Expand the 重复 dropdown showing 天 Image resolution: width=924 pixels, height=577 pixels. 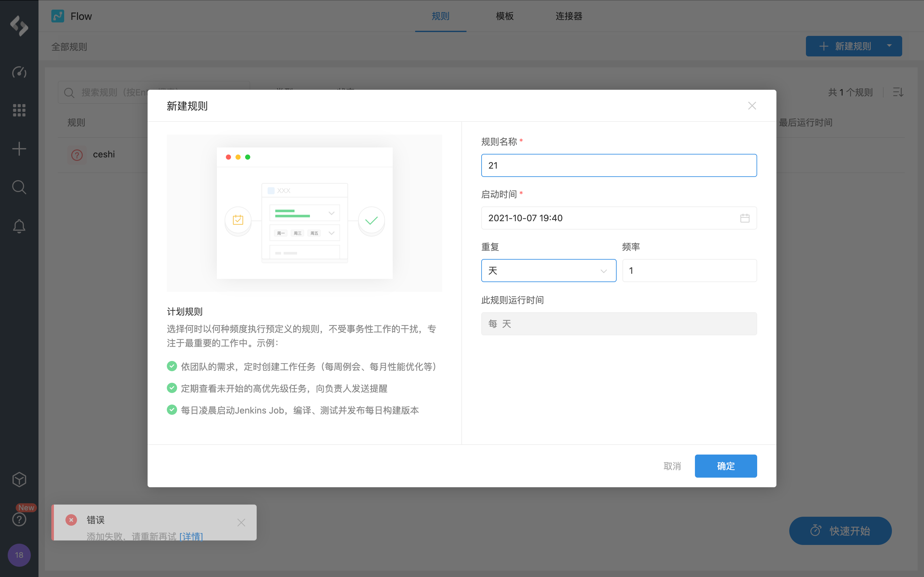548,271
